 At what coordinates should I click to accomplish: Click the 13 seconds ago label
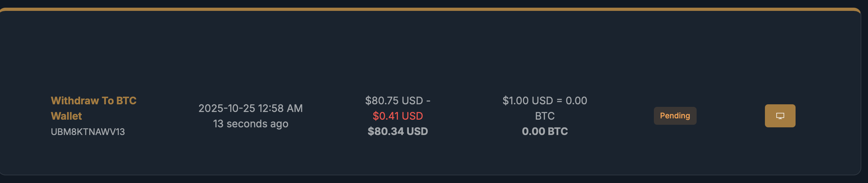[251, 124]
